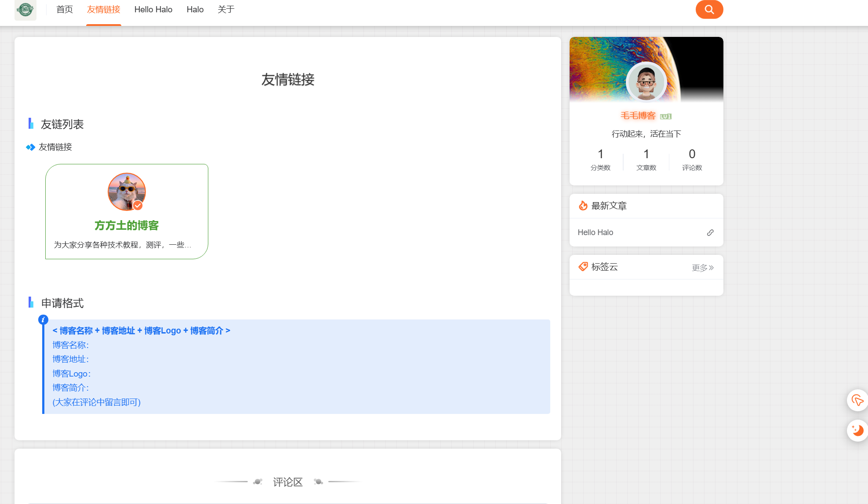Click the blue diamond icon before 友情链接
868x504 pixels.
(30, 147)
